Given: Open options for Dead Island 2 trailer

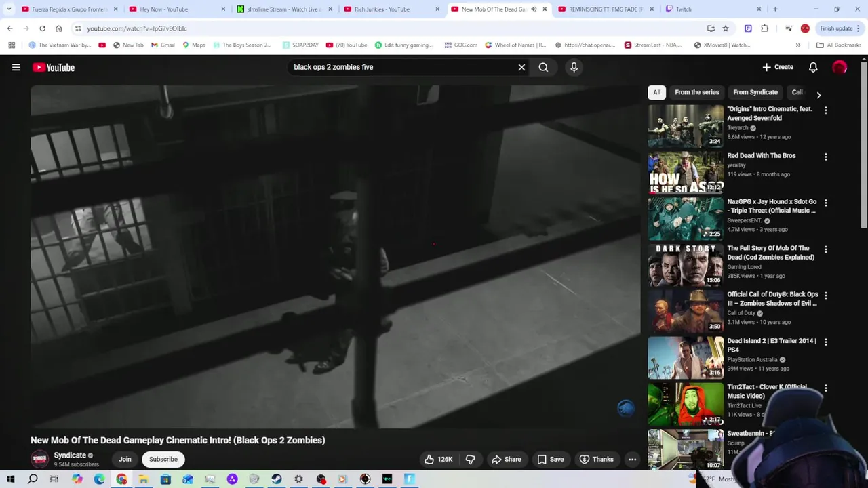Looking at the screenshot, I should coord(825,342).
